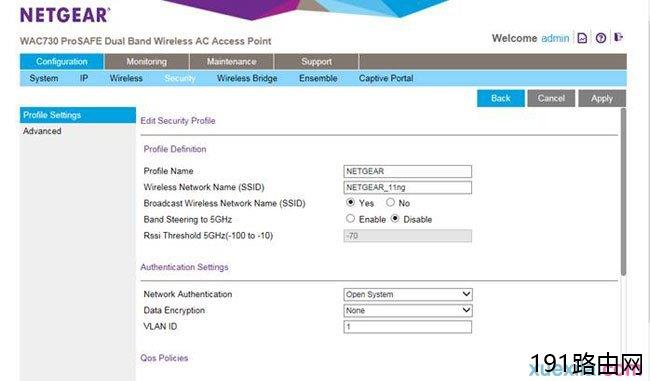Select the Security submenu
The image size is (650, 381).
(180, 78)
